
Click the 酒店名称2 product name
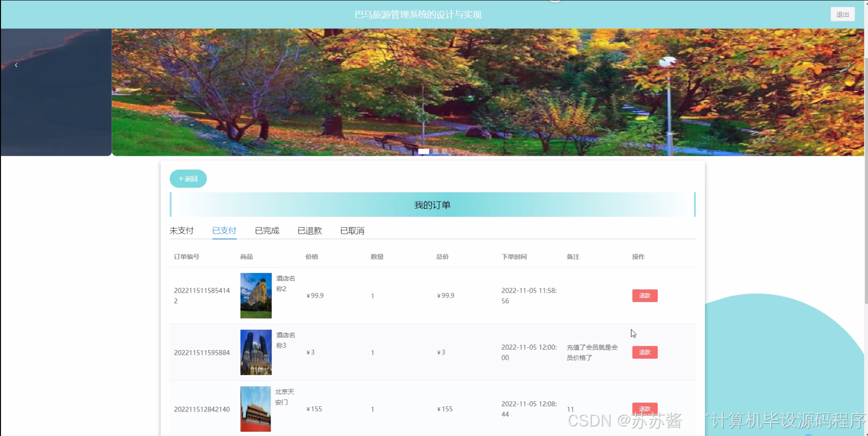285,283
